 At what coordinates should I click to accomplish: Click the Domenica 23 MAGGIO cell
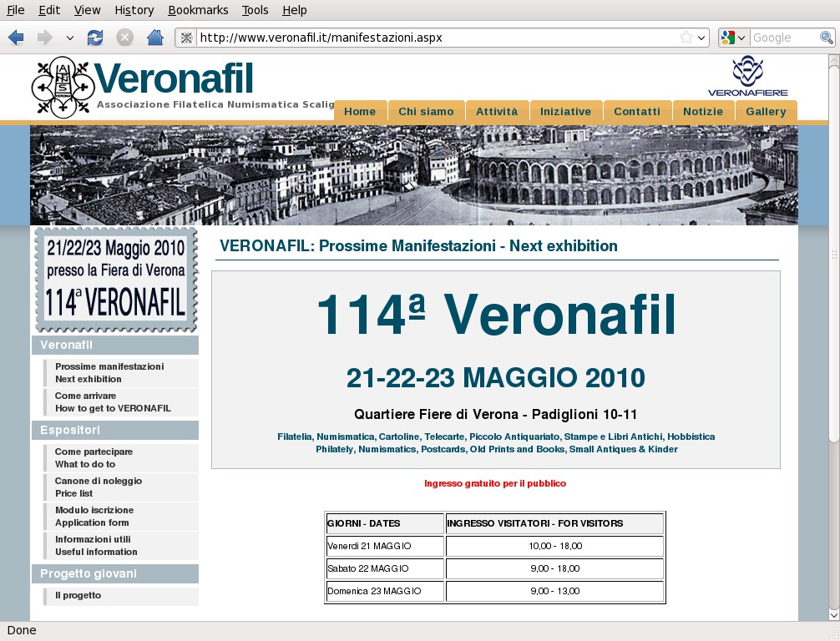click(x=385, y=591)
